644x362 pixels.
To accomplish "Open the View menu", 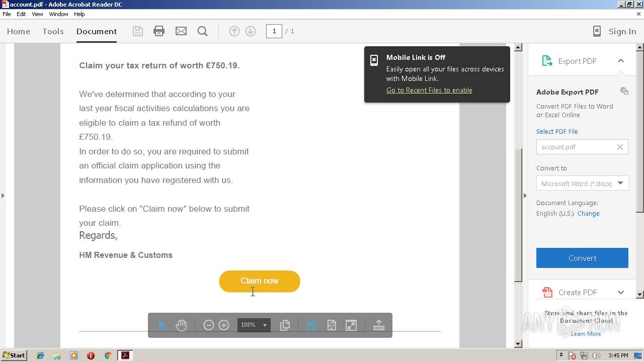I will click(37, 14).
